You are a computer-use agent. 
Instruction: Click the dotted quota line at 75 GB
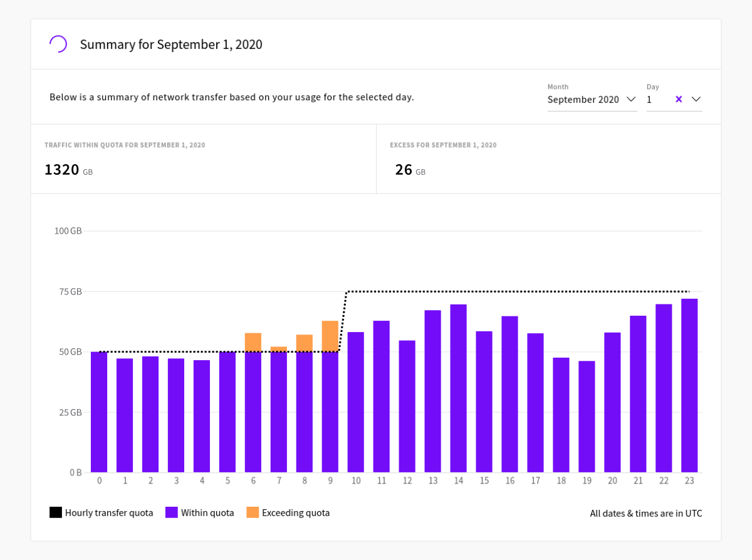tap(514, 291)
